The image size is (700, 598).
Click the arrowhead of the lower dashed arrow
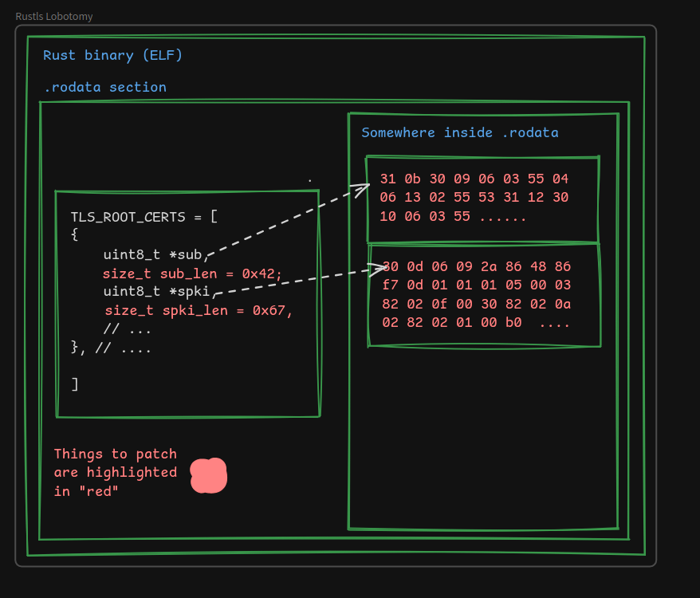coord(383,269)
